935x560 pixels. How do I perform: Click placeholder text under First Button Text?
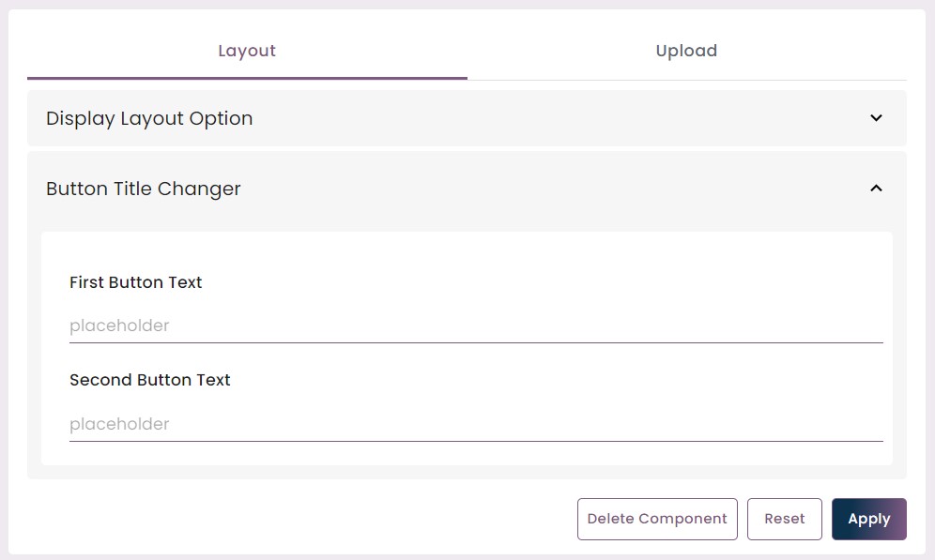[119, 325]
